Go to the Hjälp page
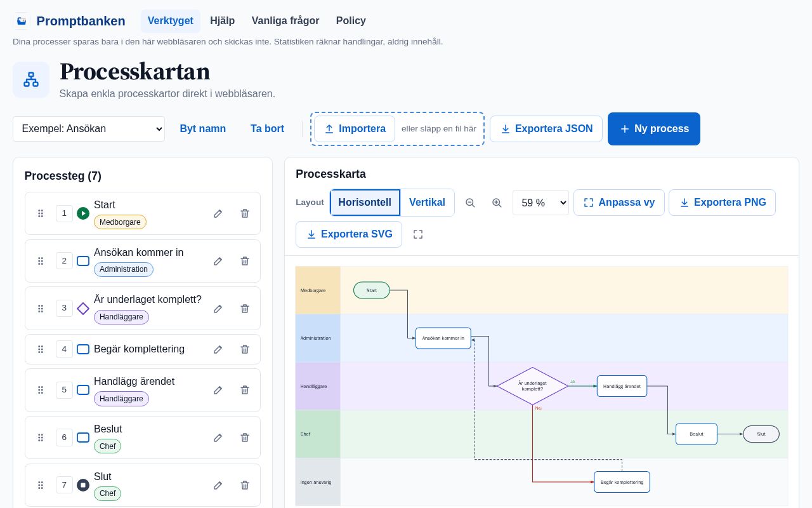812x508 pixels. [x=223, y=21]
